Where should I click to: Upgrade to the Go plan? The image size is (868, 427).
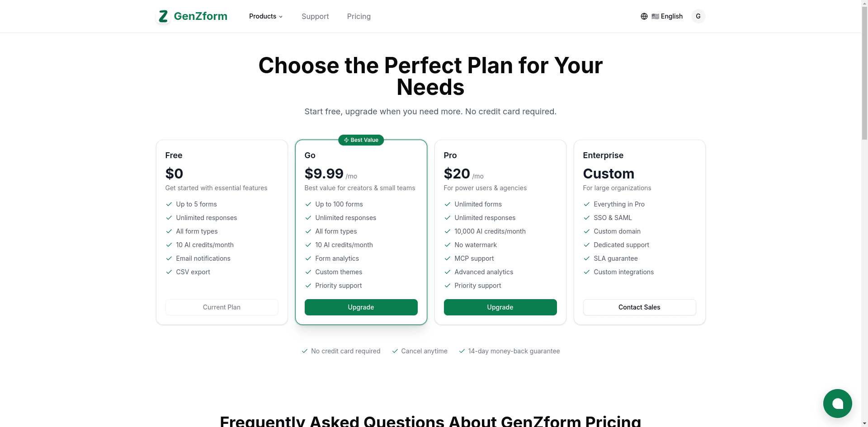click(x=361, y=307)
